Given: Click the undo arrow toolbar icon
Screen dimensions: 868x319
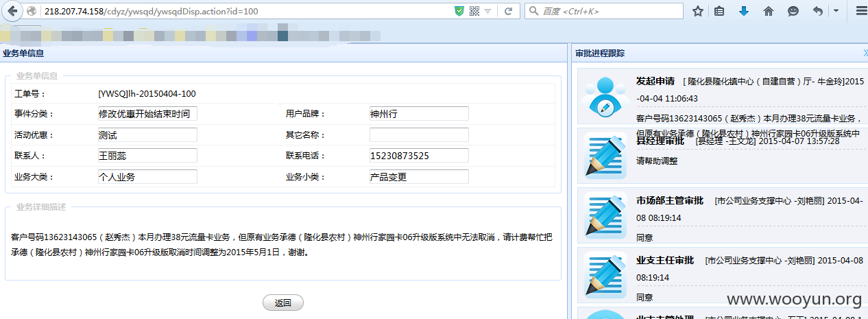Looking at the screenshot, I should [x=817, y=11].
